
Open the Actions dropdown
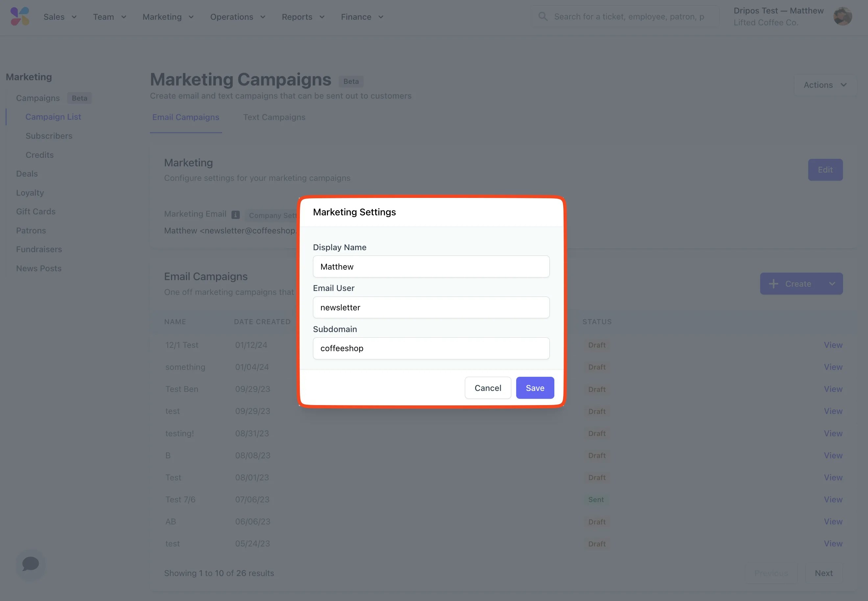[x=825, y=85]
